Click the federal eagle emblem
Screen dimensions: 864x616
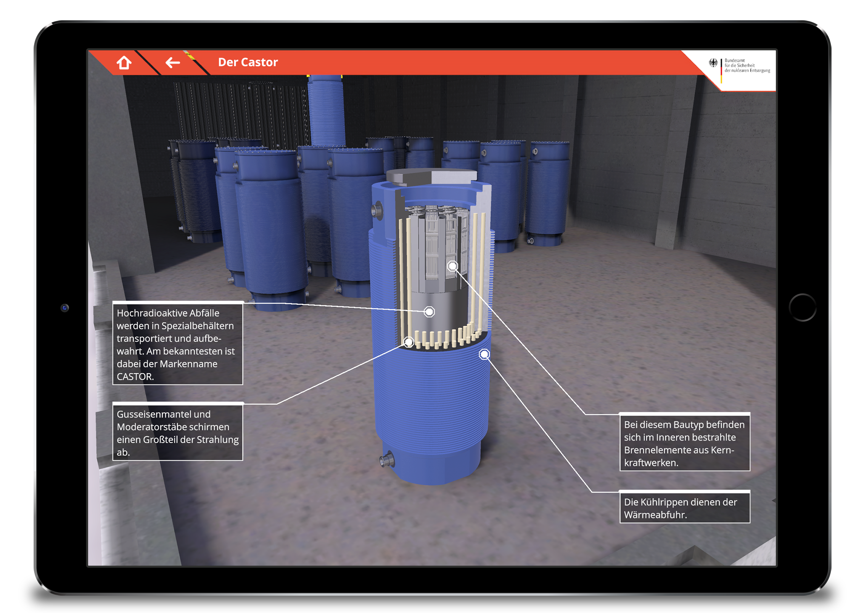[713, 63]
